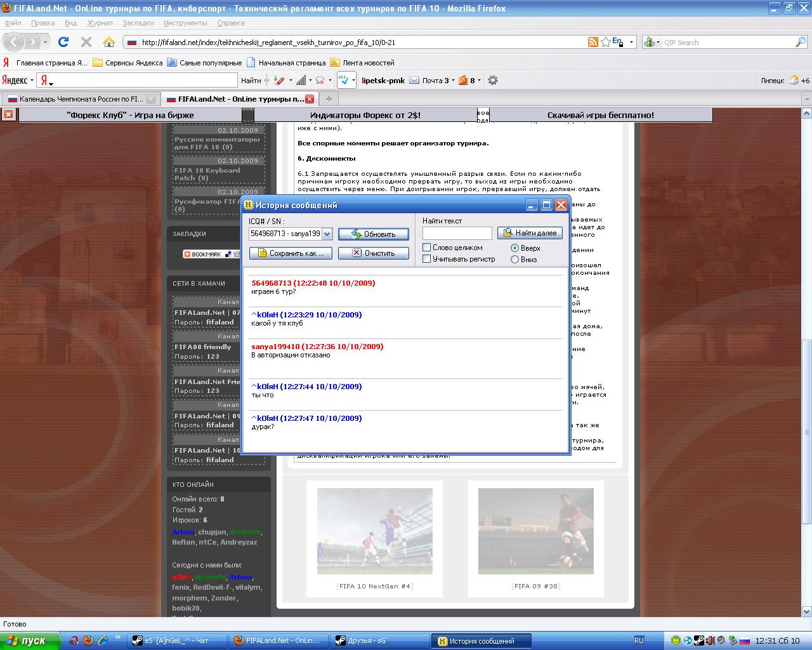Bookmark page with star icon
This screenshot has width=812, height=650.
point(606,42)
